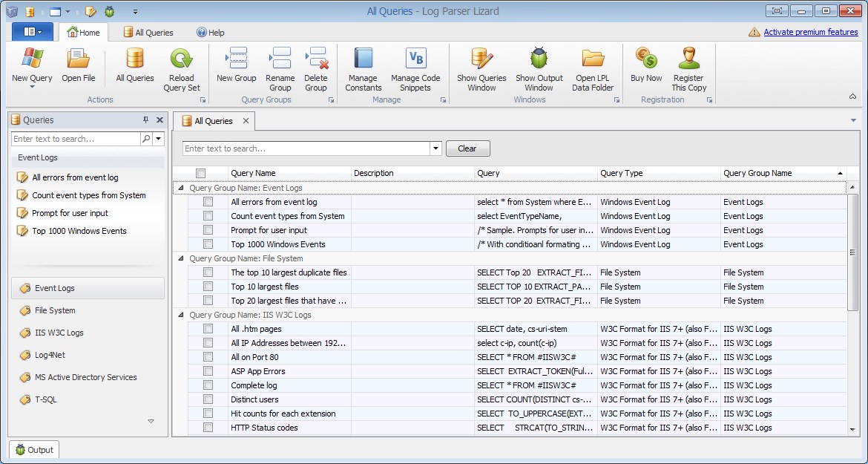Toggle the header select-all checkbox
This screenshot has height=464, width=868.
200,173
